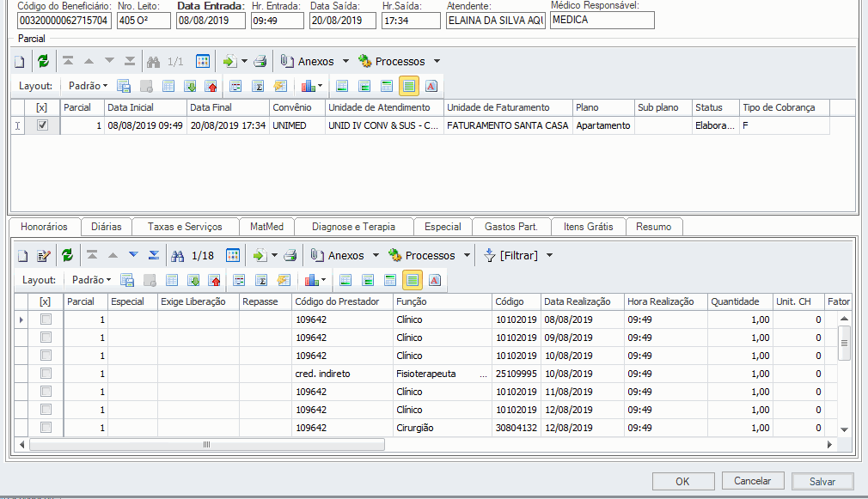The width and height of the screenshot is (868, 499).
Task: Click export layout red arrow in Parcial bar
Action: pyautogui.click(x=211, y=86)
